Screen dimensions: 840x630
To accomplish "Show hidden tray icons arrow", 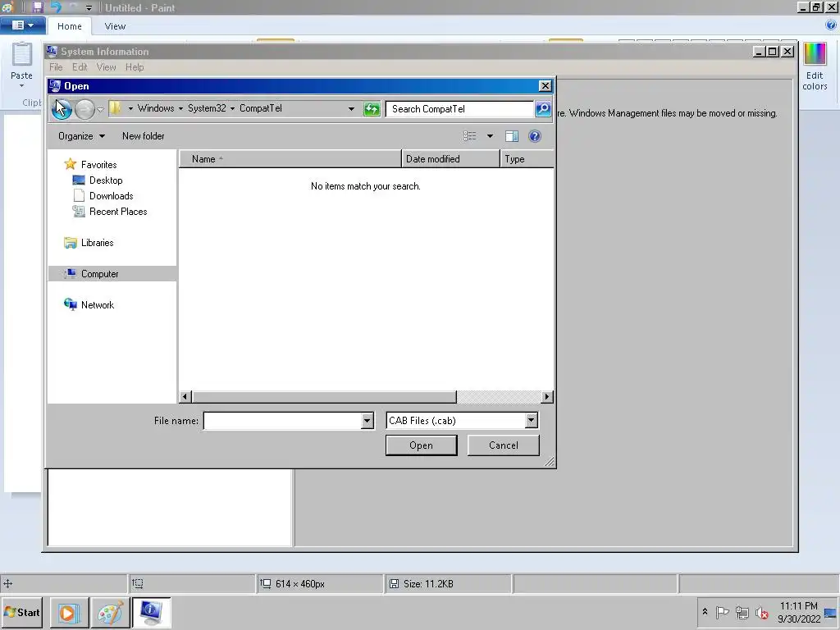I will click(x=705, y=611).
